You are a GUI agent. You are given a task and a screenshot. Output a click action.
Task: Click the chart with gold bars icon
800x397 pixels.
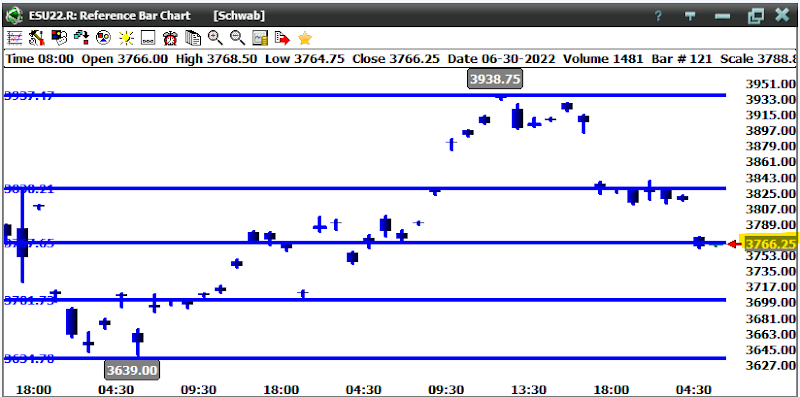coord(260,38)
